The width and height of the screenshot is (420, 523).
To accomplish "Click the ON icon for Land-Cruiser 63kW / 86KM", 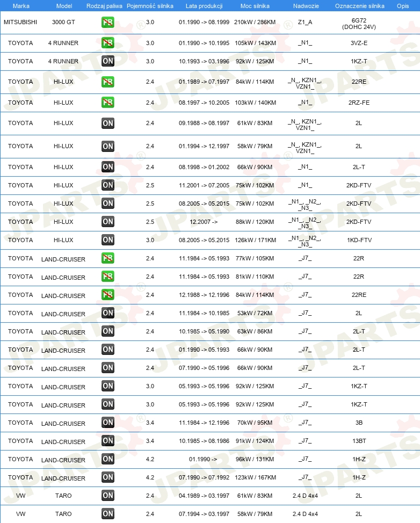I will tap(108, 331).
